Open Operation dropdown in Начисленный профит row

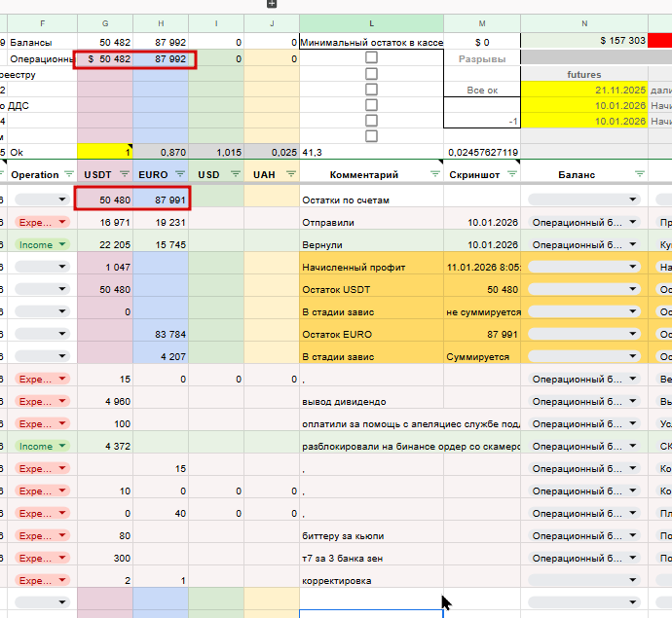(42, 267)
